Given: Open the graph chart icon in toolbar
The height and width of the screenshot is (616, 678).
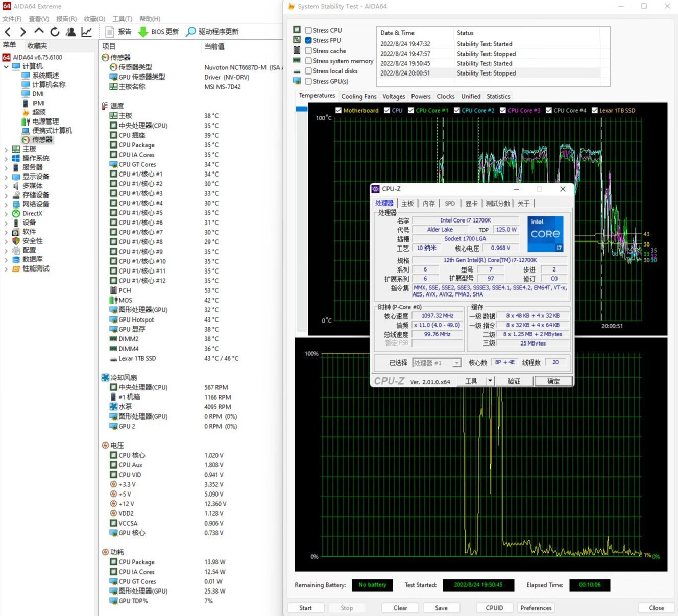Looking at the screenshot, I should [87, 32].
